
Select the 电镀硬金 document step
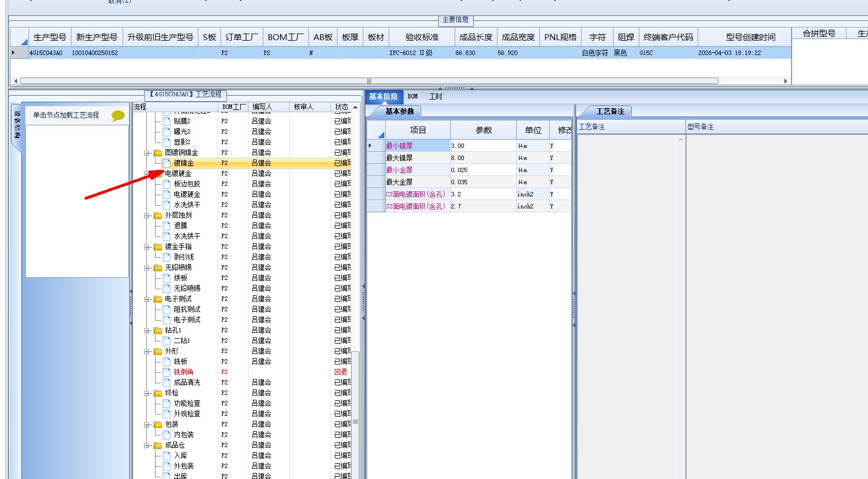click(187, 194)
